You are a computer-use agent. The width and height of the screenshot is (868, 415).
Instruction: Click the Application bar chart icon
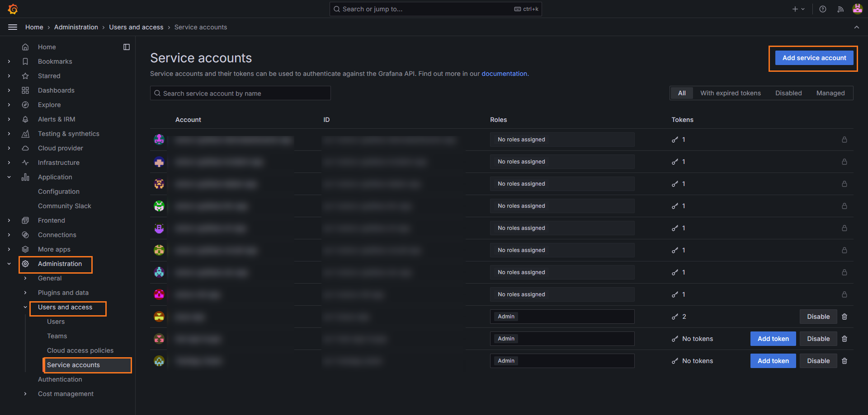click(25, 177)
